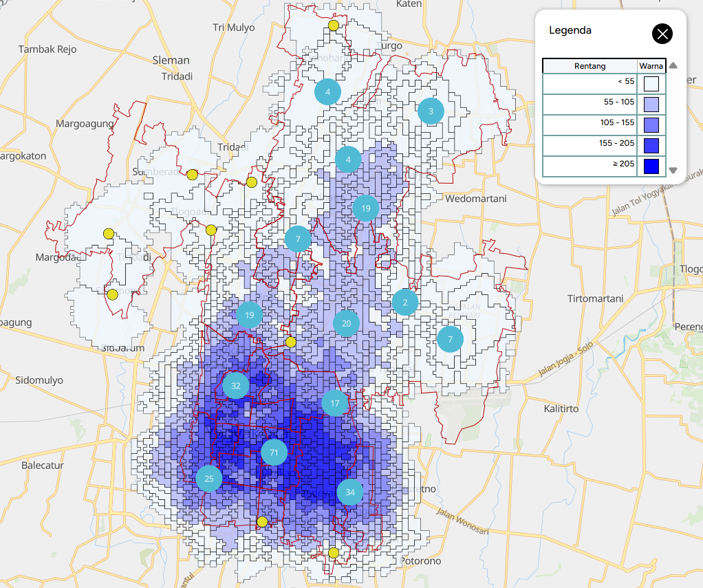The image size is (703, 588).
Task: Open the cluster marker labeled 34
Action: [350, 492]
